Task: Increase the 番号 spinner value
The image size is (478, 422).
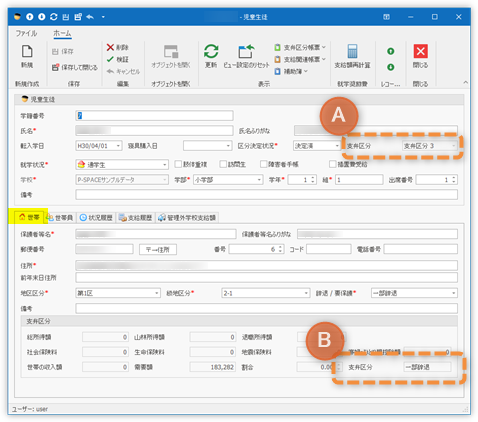Action: [280, 247]
